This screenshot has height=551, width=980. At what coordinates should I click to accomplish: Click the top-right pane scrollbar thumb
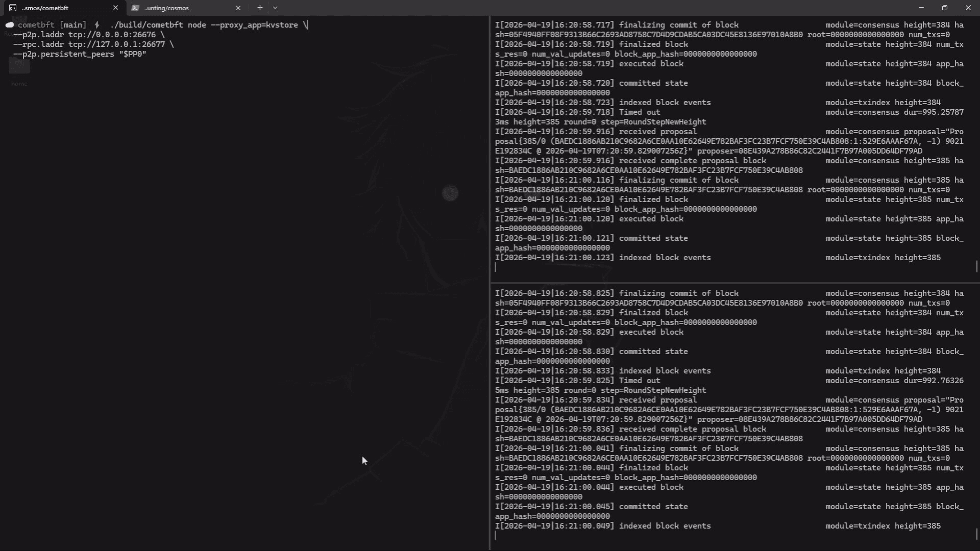point(977,266)
